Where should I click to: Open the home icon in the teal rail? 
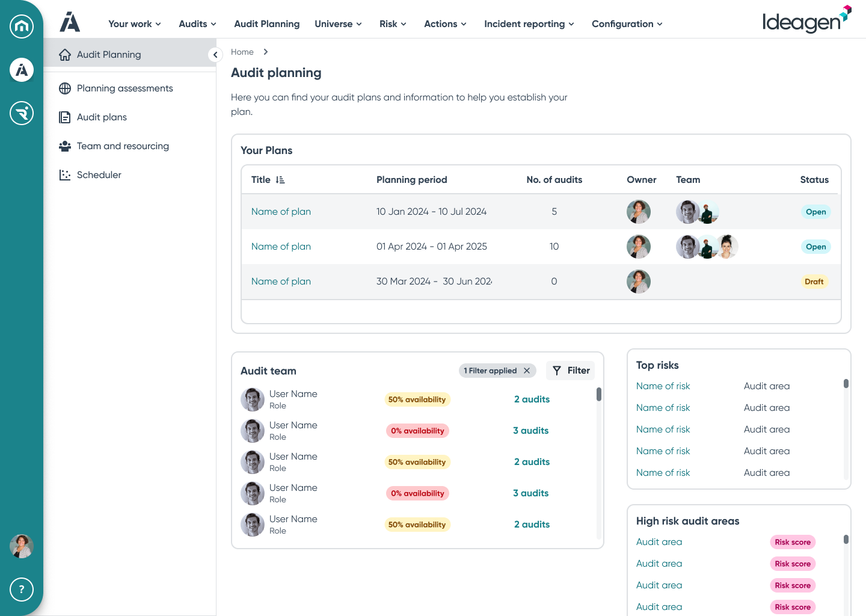coord(22,26)
